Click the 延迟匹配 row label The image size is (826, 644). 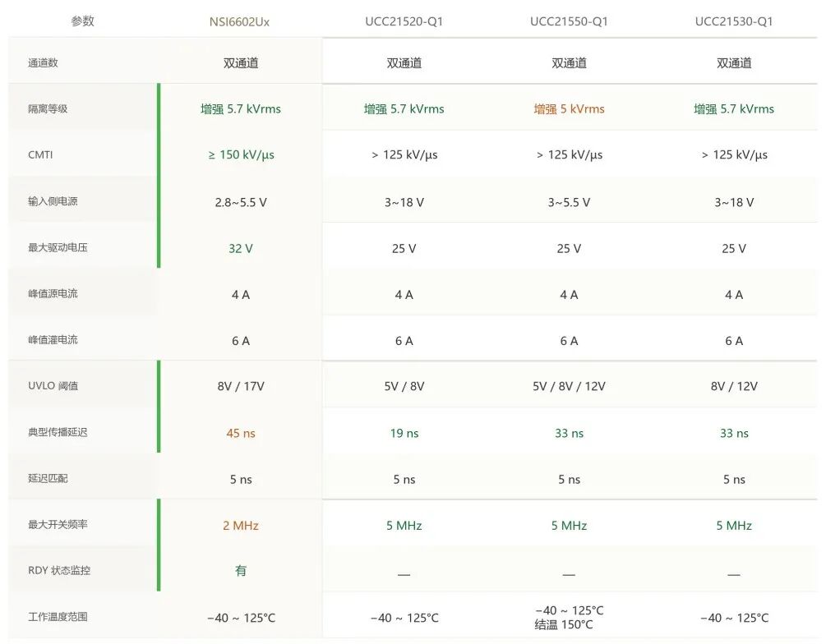(x=48, y=478)
